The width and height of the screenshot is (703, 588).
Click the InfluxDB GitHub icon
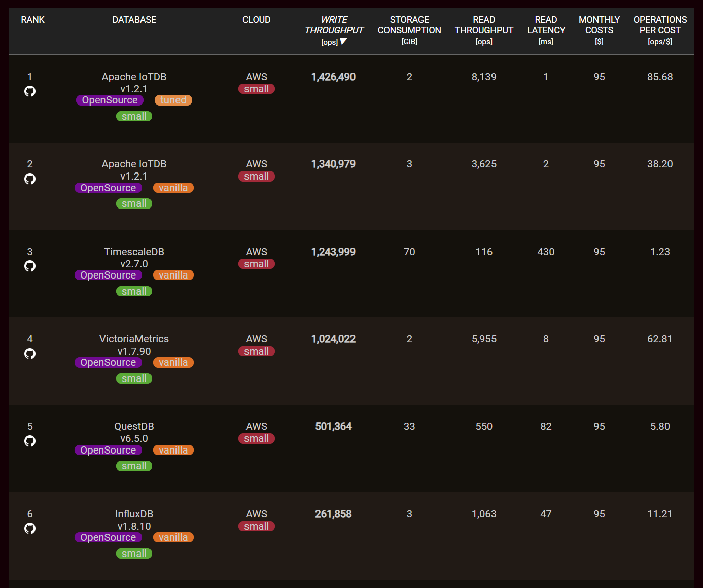point(30,528)
